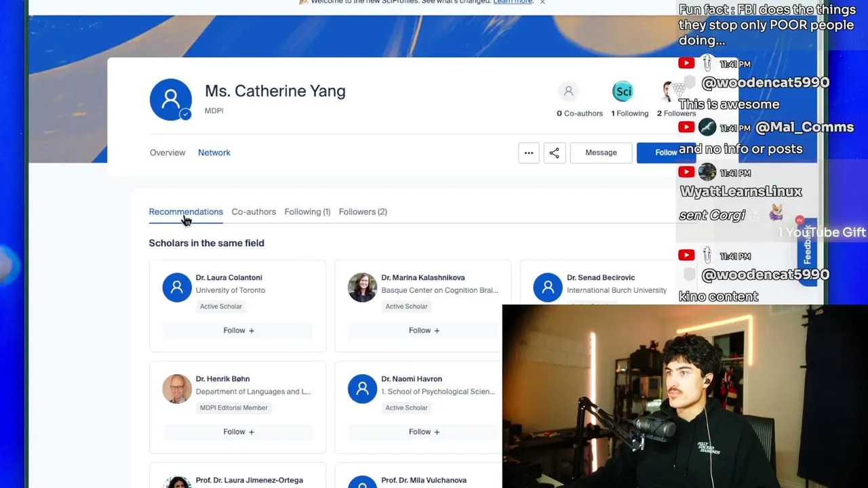Switch to the Overview tab

pyautogui.click(x=167, y=152)
